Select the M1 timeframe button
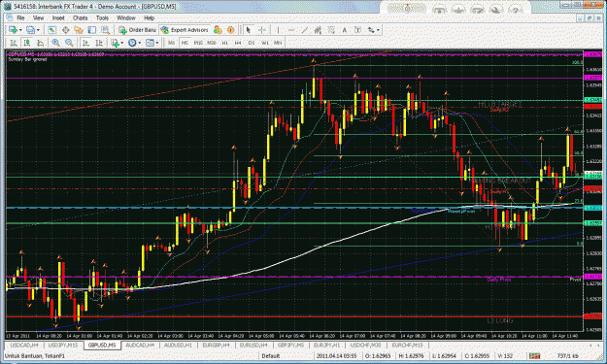Screen dimensions: 607x364 tap(172, 43)
